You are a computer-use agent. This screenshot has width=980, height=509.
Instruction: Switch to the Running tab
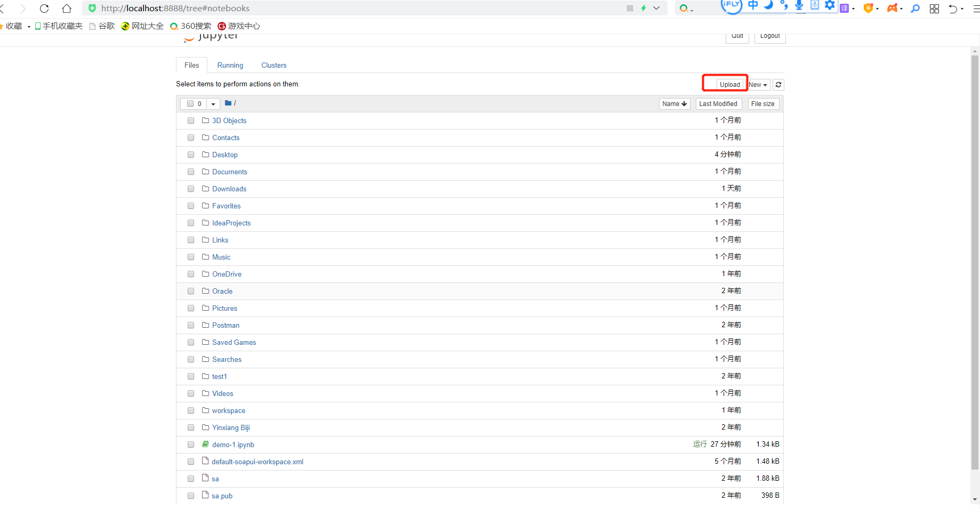coord(230,65)
